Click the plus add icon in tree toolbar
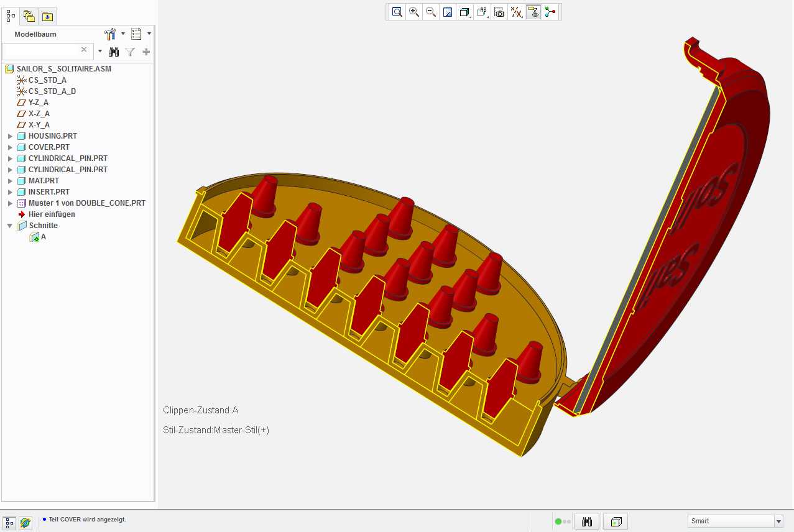Screen dimensions: 794x532 146,52
